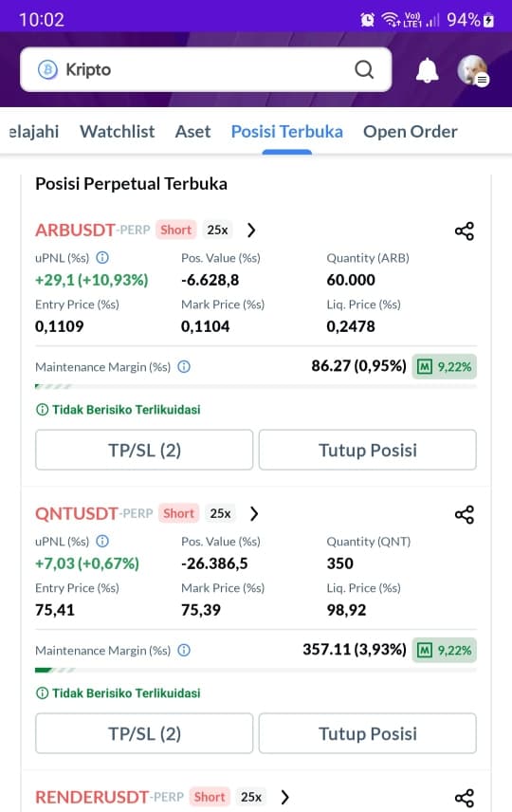
Task: Share the ARBUSDT position
Action: [465, 231]
